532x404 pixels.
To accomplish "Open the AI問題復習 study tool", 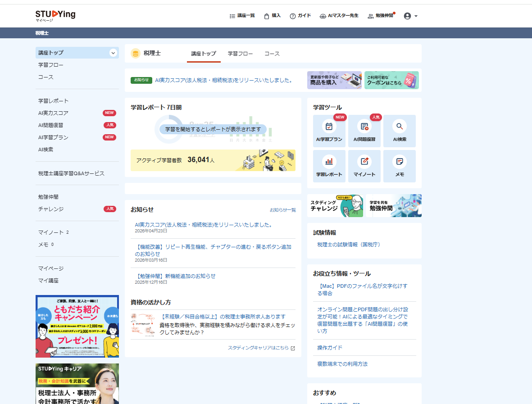I will click(x=364, y=131).
